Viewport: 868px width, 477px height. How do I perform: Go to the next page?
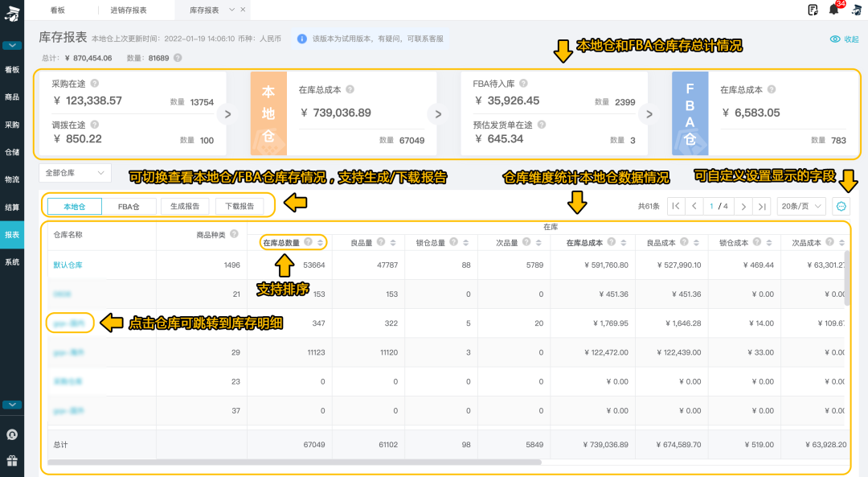[x=743, y=206]
